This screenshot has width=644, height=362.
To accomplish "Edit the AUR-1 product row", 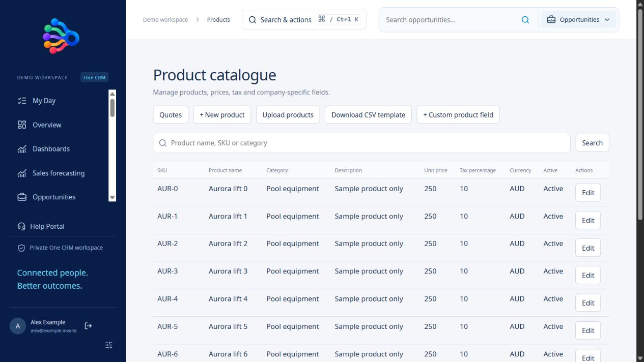I will point(588,220).
